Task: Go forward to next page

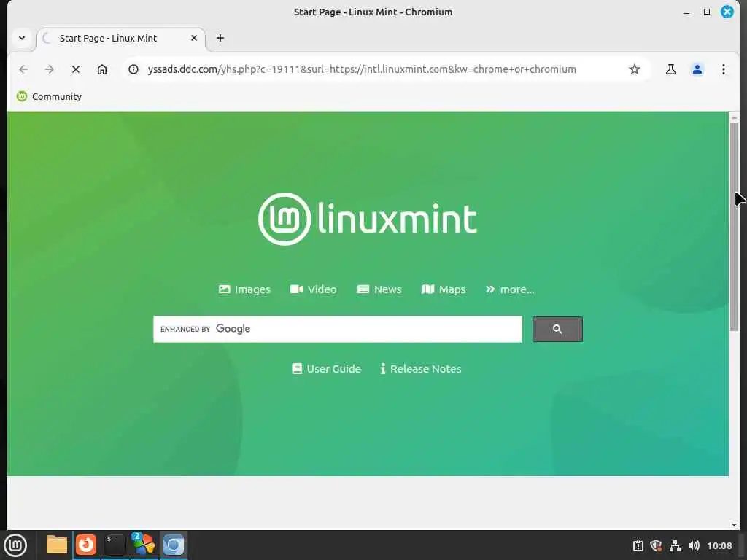Action: (50, 69)
